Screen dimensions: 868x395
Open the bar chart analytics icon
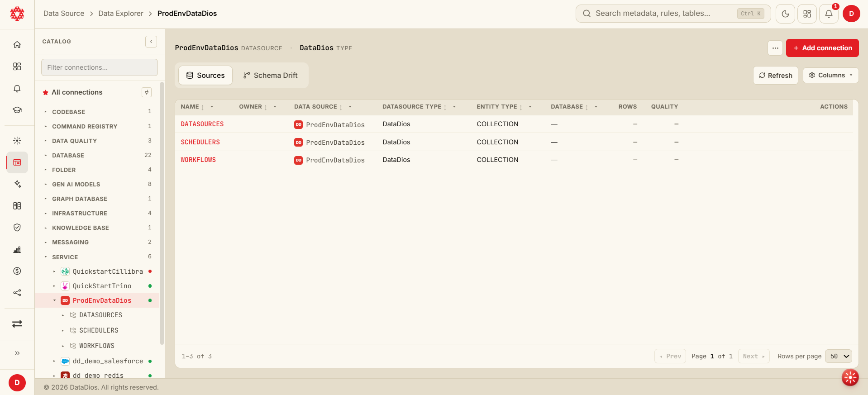coord(17,249)
